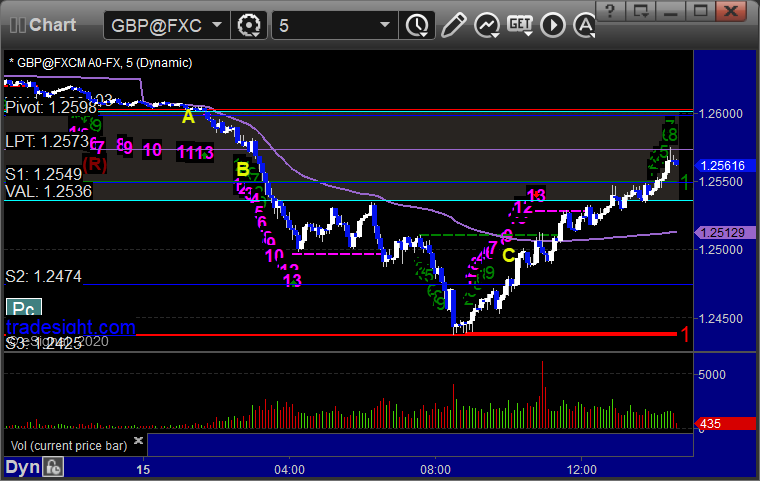Select the Vol (current price bar) label
This screenshot has height=481, width=760.
[69, 446]
